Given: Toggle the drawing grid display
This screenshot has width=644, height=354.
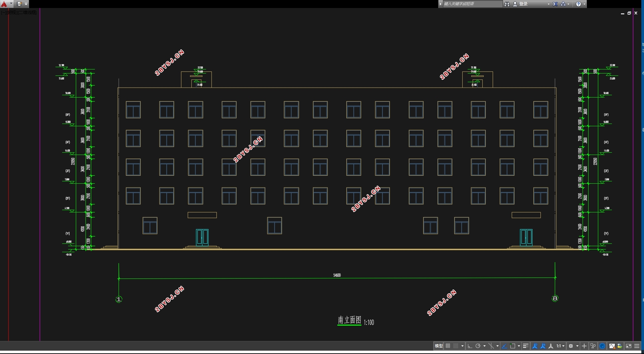Looking at the screenshot, I should [448, 346].
